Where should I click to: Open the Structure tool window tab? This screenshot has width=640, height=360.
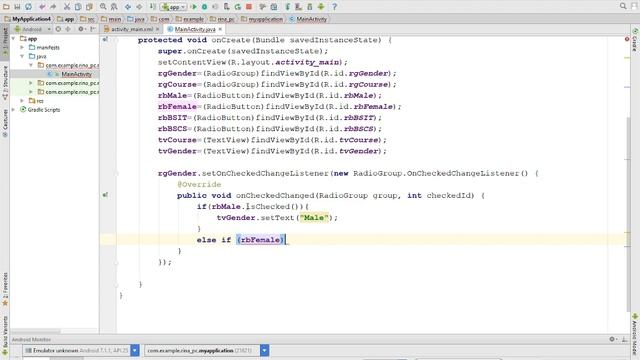5,82
